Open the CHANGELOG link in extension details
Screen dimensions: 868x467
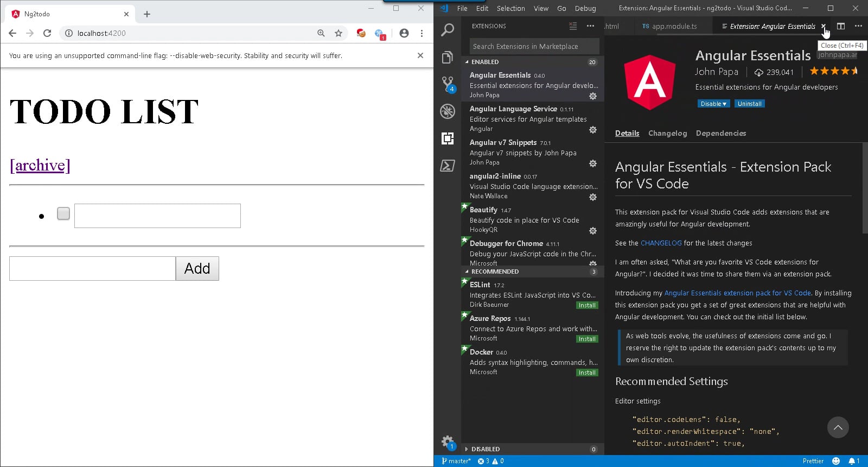(661, 243)
